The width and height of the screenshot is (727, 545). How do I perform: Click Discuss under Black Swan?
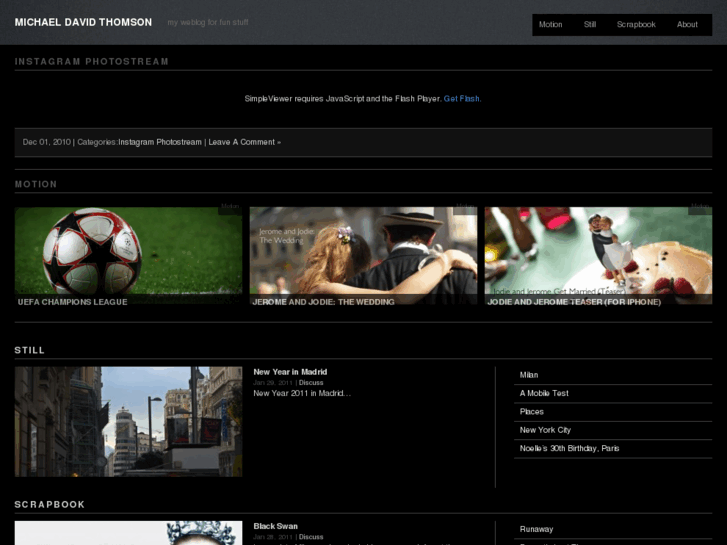[x=311, y=537]
